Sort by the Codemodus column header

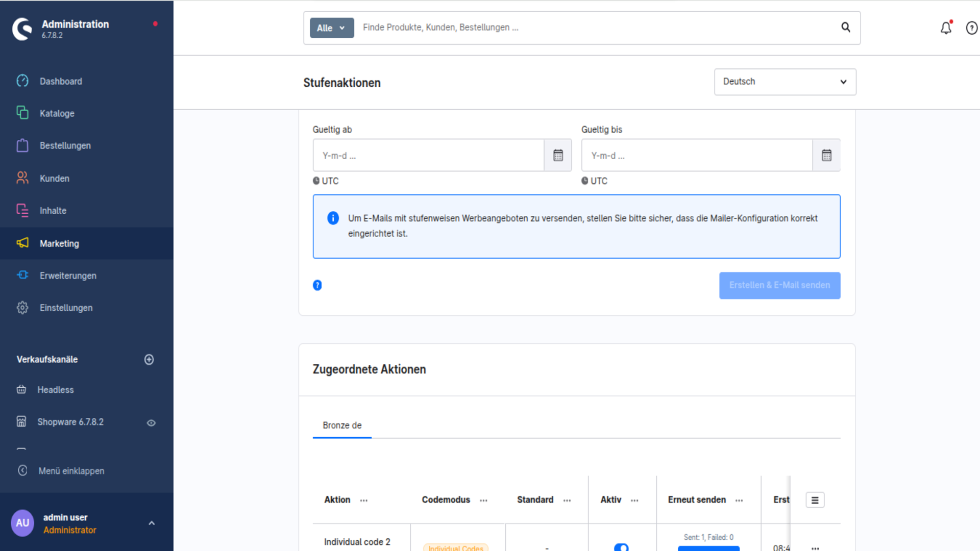point(446,500)
